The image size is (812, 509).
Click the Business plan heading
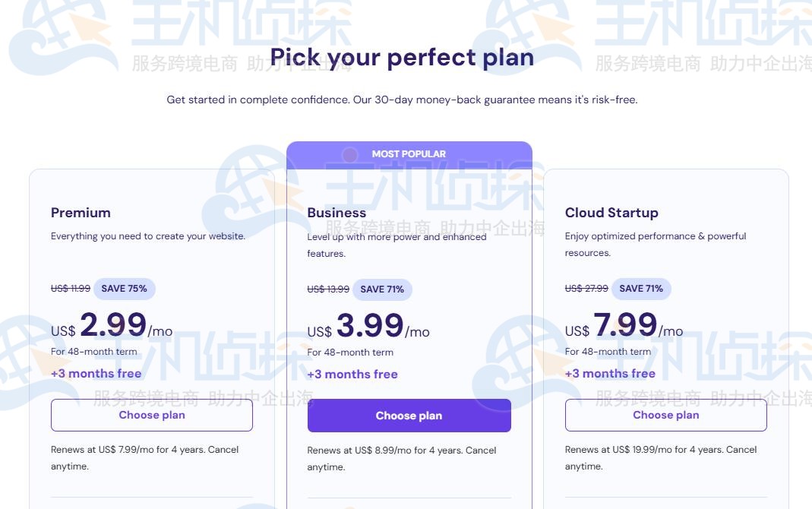(336, 213)
